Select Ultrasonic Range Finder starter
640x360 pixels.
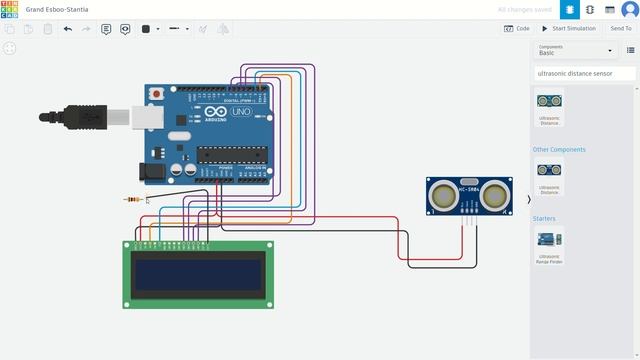(x=549, y=246)
